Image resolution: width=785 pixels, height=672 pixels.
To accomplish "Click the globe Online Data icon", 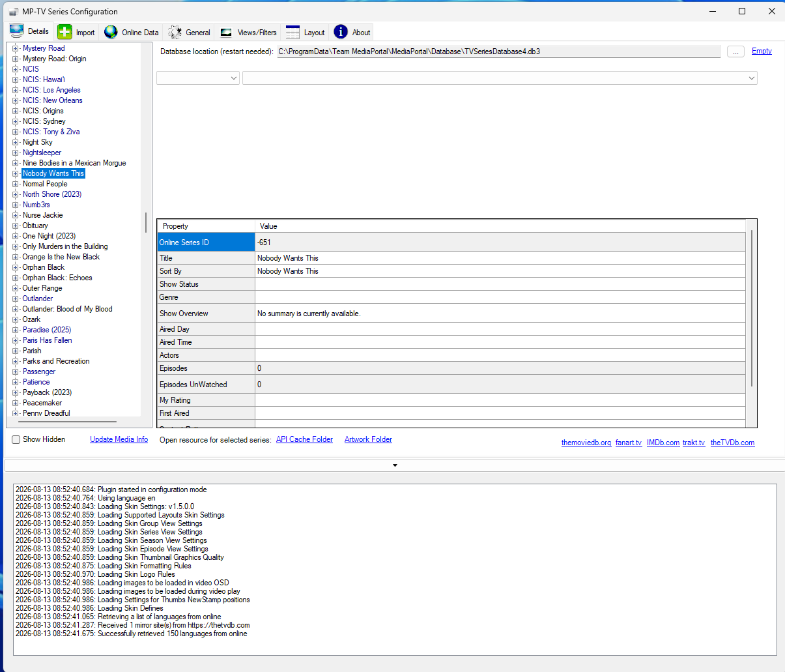I will [111, 32].
